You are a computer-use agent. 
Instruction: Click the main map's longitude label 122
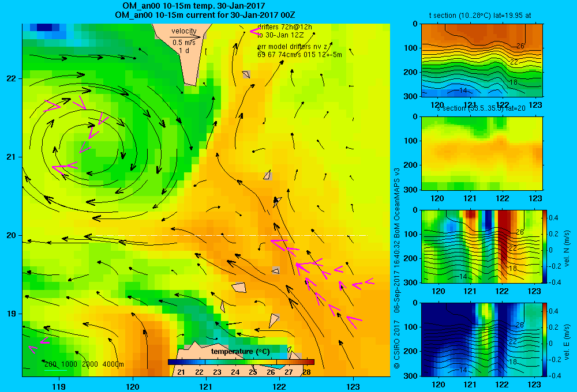coord(279,386)
